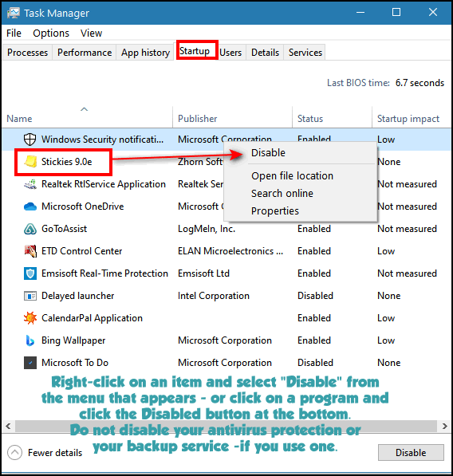Image resolution: width=453 pixels, height=476 pixels.
Task: Click the Stickies 9.0e yellow note icon
Action: tap(30, 162)
